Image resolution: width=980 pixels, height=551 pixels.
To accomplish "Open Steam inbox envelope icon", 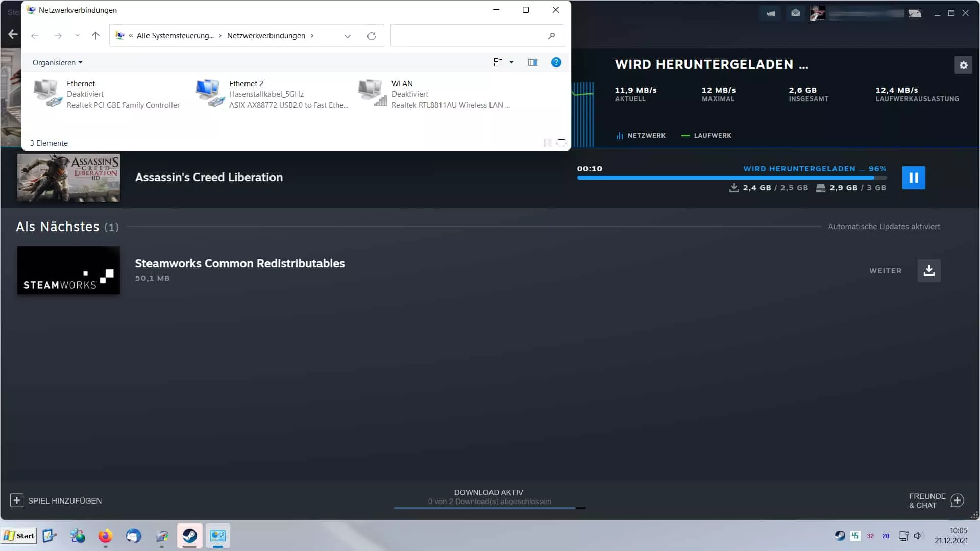I will [795, 13].
